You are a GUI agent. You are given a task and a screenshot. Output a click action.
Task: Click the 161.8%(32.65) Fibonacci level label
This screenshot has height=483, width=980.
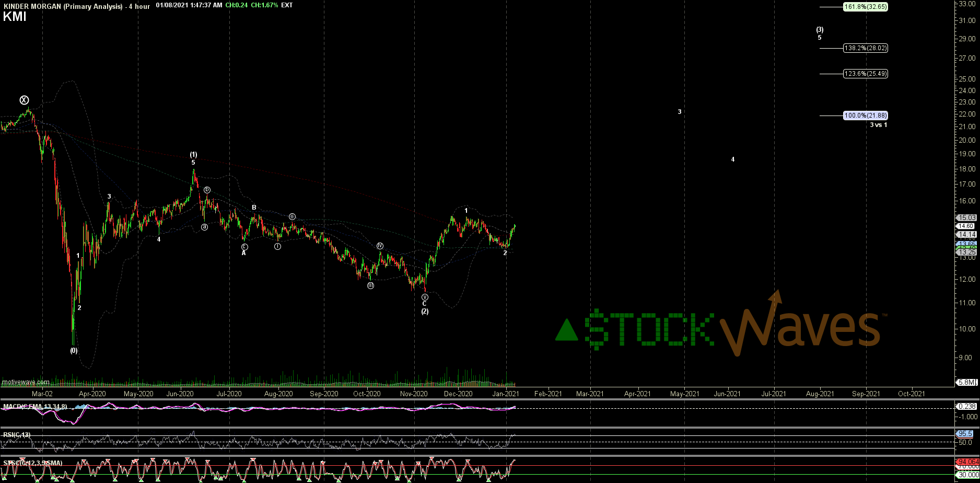tap(865, 7)
